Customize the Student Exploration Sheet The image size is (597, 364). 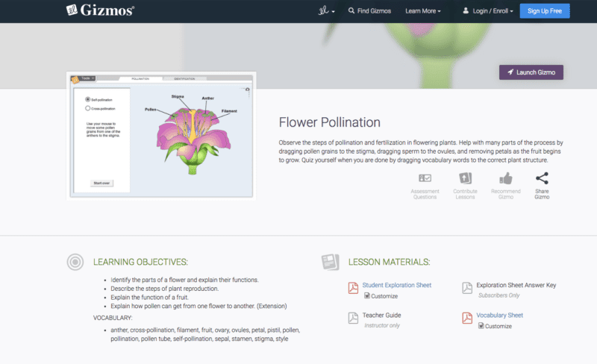tap(381, 296)
